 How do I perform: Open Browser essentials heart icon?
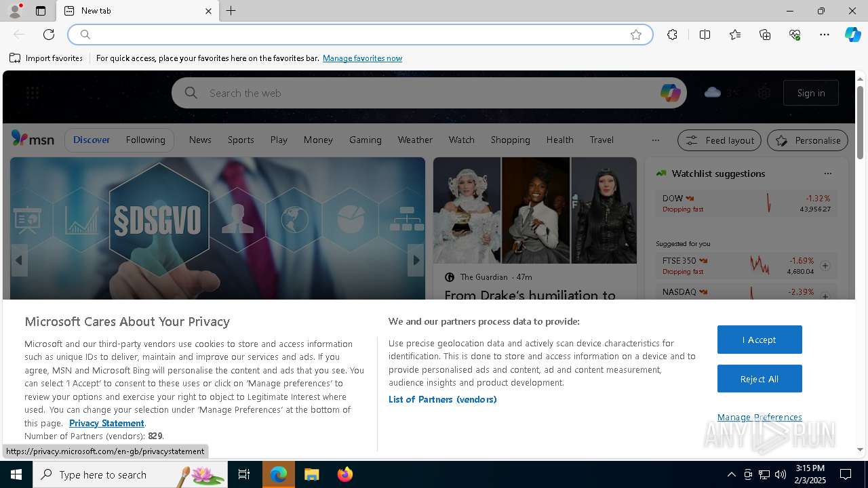point(795,35)
